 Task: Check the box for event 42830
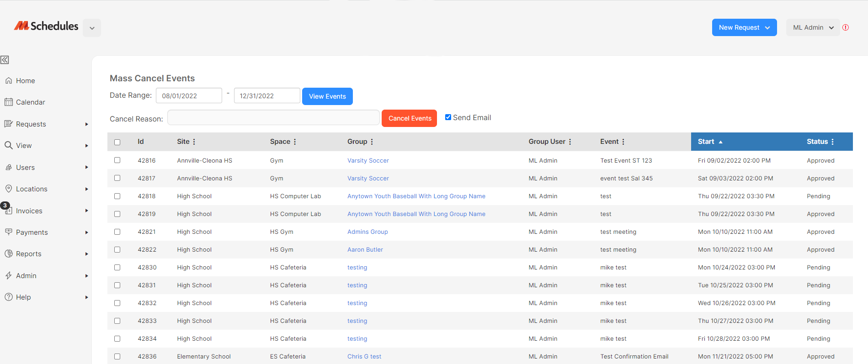(117, 267)
